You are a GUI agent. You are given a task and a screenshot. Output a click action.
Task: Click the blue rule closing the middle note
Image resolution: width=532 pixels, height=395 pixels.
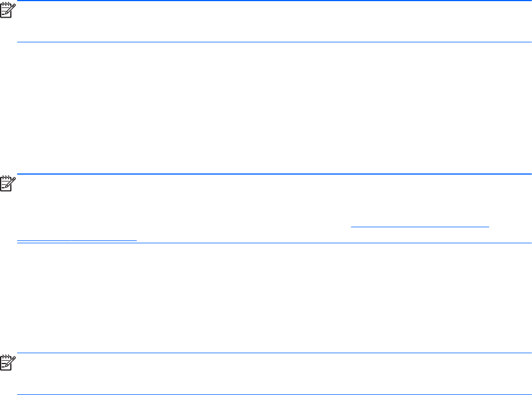(274, 243)
